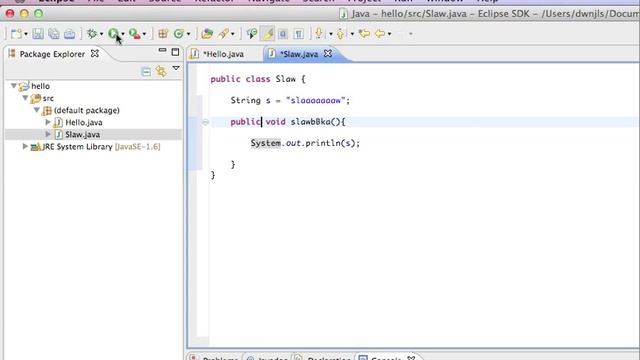
Task: Click the New Java Package icon
Action: [163, 34]
